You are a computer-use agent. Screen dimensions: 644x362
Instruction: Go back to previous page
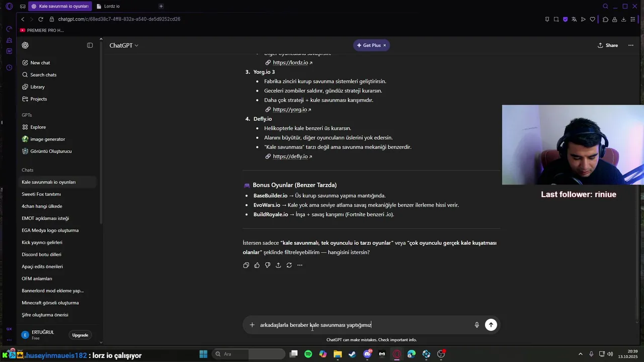point(23,19)
